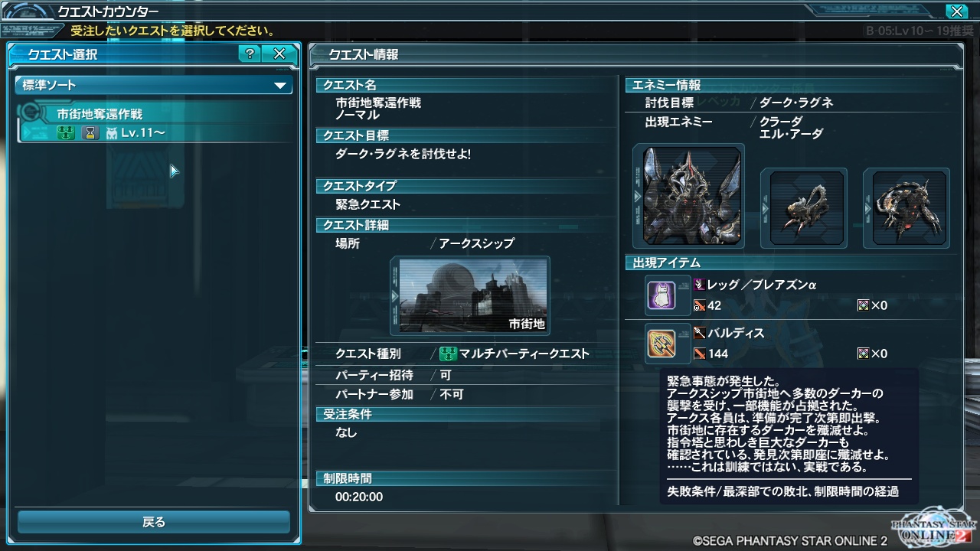Close the クエスト選択 panel with its X button
Image resolution: width=980 pixels, height=551 pixels.
[x=279, y=54]
